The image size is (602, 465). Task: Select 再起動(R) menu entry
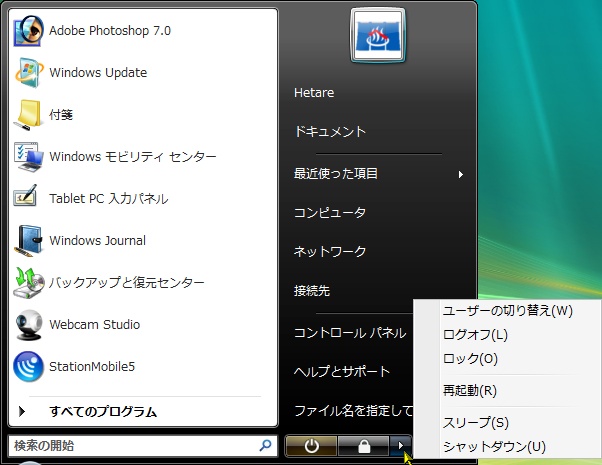click(x=470, y=391)
